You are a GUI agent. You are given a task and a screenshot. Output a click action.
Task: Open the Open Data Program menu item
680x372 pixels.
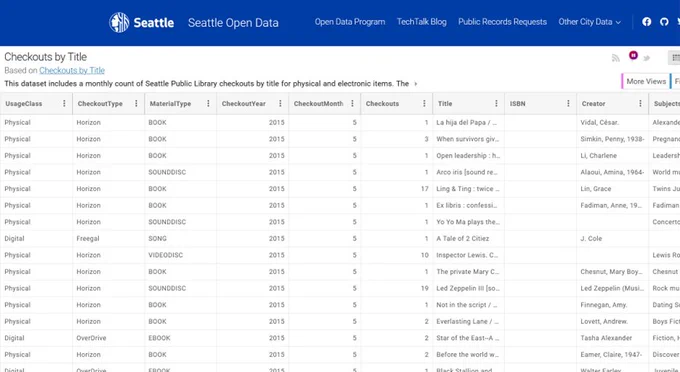[x=350, y=22]
